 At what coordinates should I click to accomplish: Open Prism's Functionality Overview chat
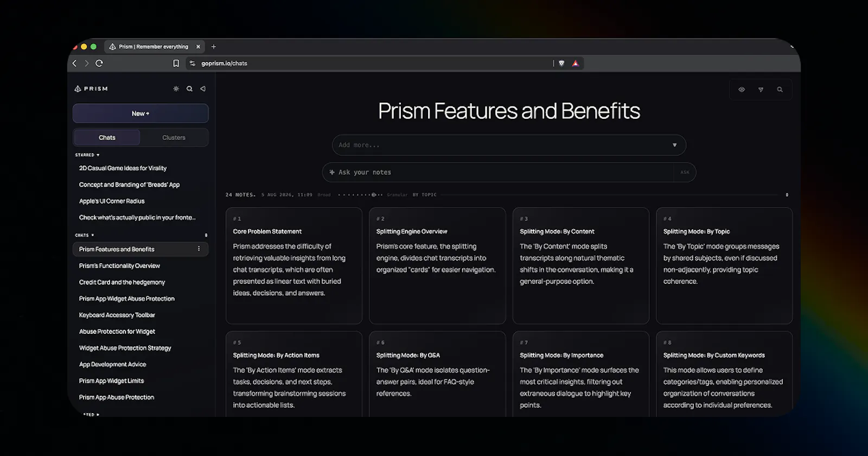(119, 265)
